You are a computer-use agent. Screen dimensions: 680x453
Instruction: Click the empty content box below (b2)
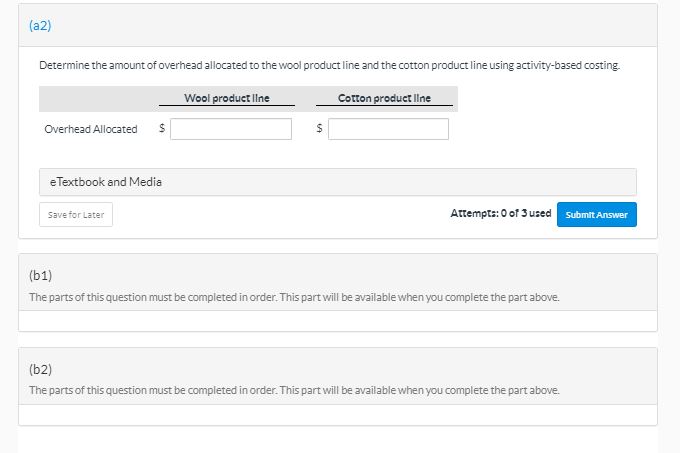pyautogui.click(x=338, y=415)
